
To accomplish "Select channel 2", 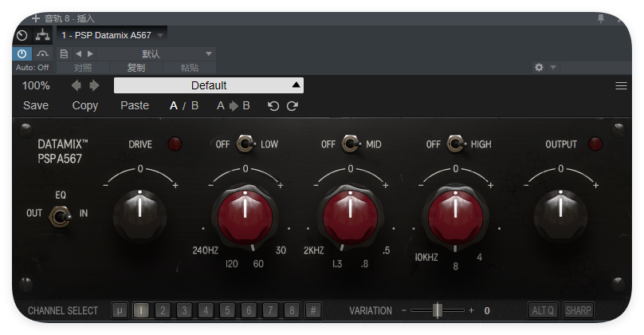I will tap(163, 310).
